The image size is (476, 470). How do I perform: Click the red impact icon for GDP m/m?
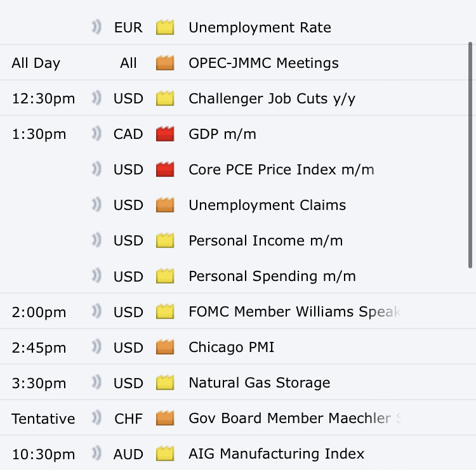(165, 134)
